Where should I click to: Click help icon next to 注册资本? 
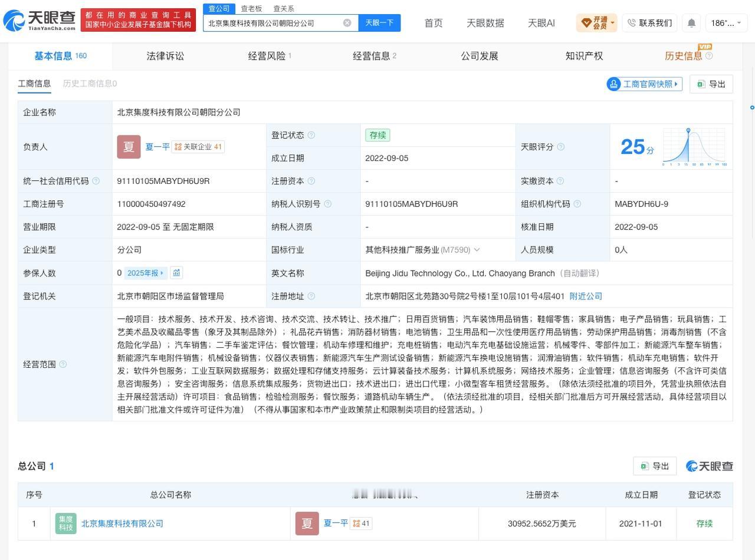point(311,181)
